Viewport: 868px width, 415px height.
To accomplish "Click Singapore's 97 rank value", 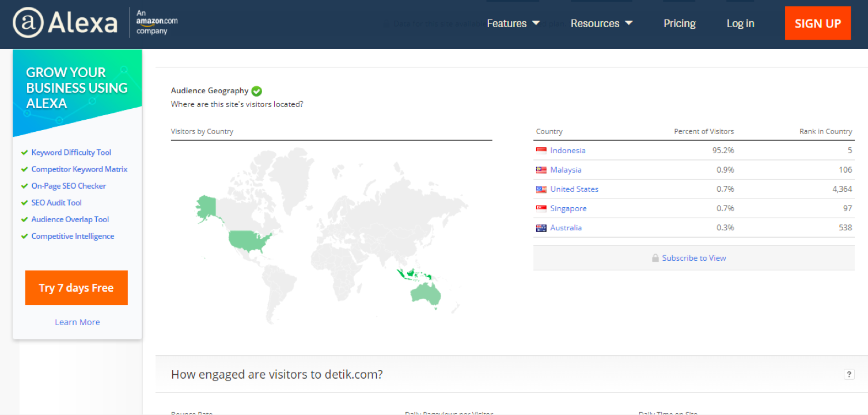I will tap(847, 208).
